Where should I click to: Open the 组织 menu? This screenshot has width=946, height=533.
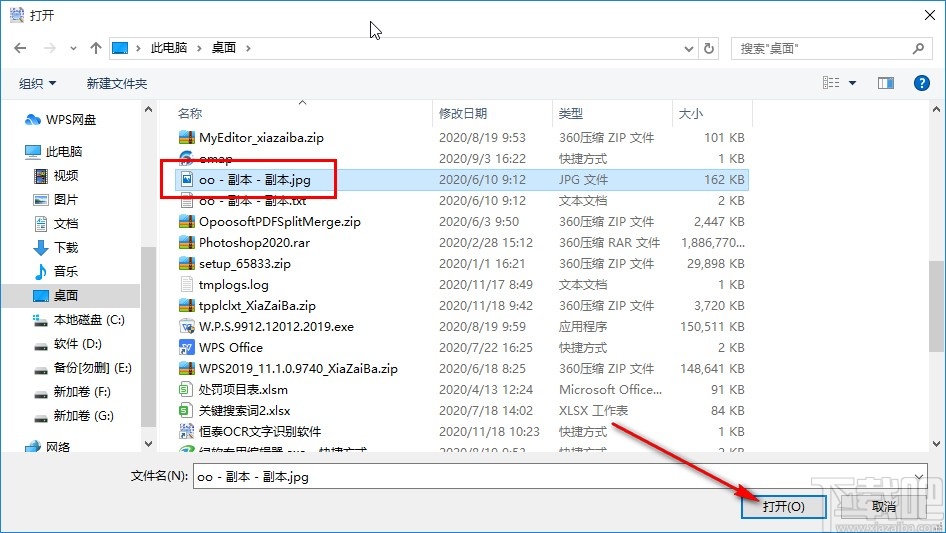pyautogui.click(x=37, y=83)
